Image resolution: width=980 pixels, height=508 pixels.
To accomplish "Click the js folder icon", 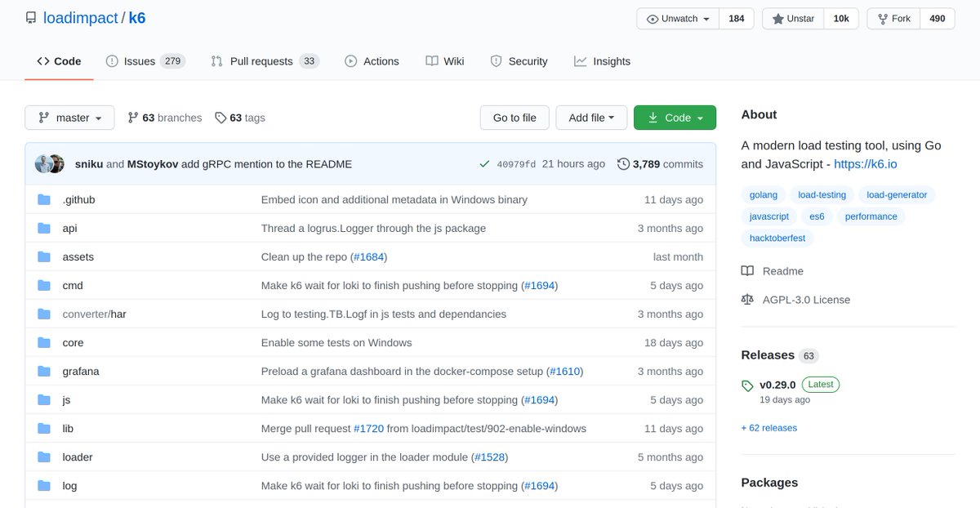I will tap(44, 399).
